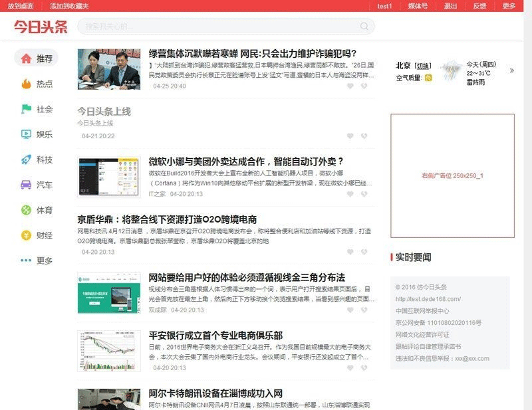Open headline 今日头条上线
The width and height of the screenshot is (532, 410).
click(x=104, y=111)
